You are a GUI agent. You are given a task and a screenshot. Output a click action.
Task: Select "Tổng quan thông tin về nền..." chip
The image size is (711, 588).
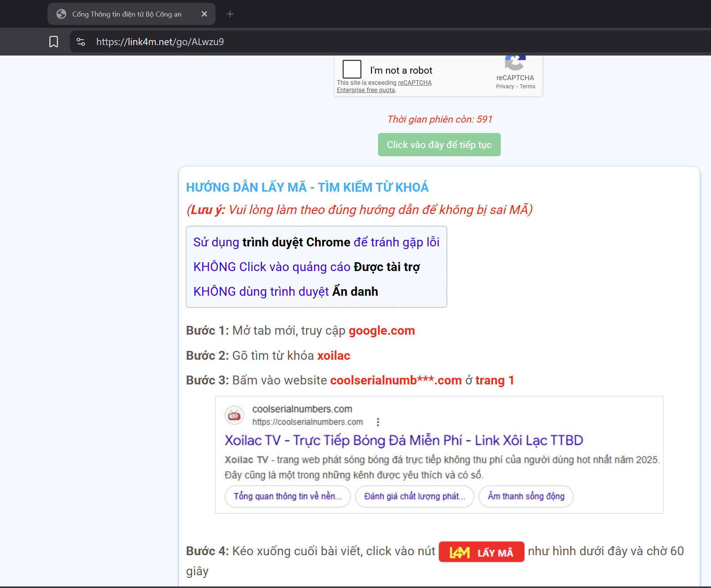click(287, 496)
